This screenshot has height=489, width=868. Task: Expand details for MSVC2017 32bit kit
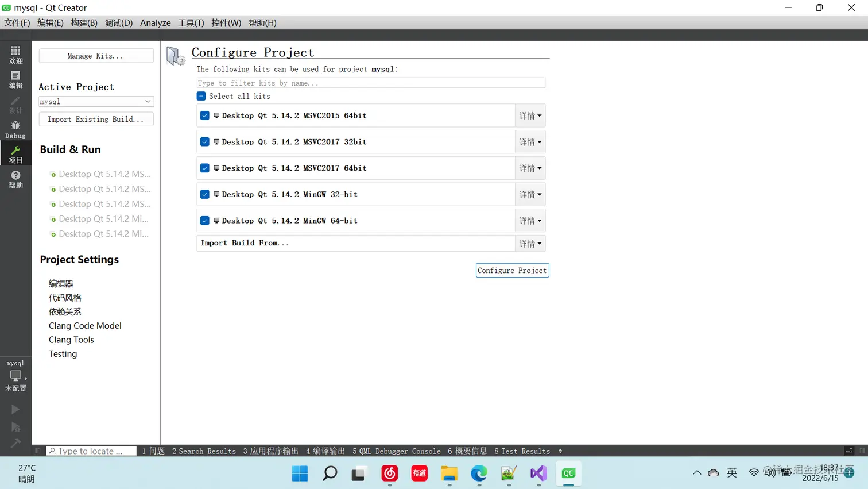tap(530, 142)
